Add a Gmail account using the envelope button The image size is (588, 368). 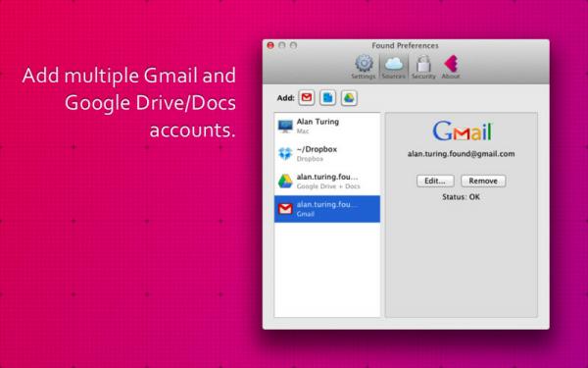coord(307,98)
